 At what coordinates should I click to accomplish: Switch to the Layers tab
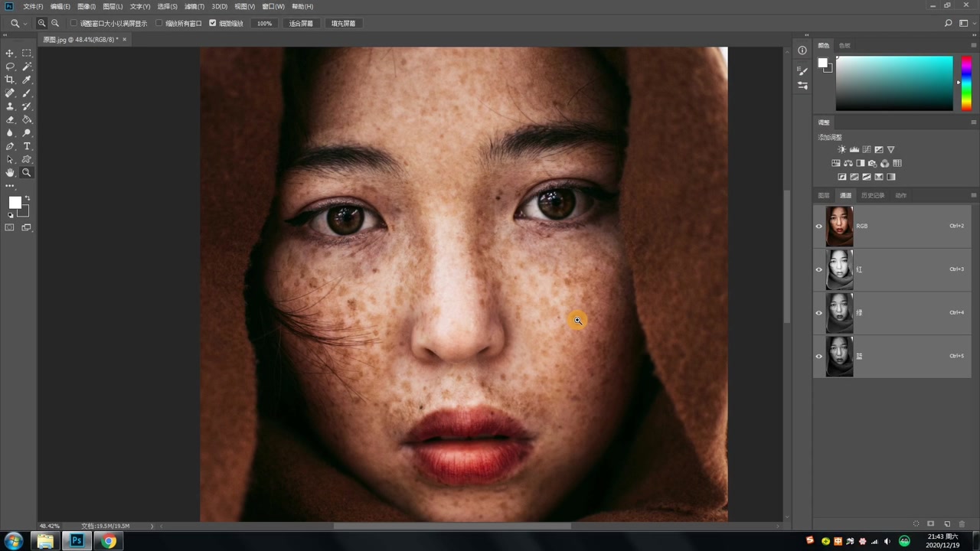click(824, 195)
